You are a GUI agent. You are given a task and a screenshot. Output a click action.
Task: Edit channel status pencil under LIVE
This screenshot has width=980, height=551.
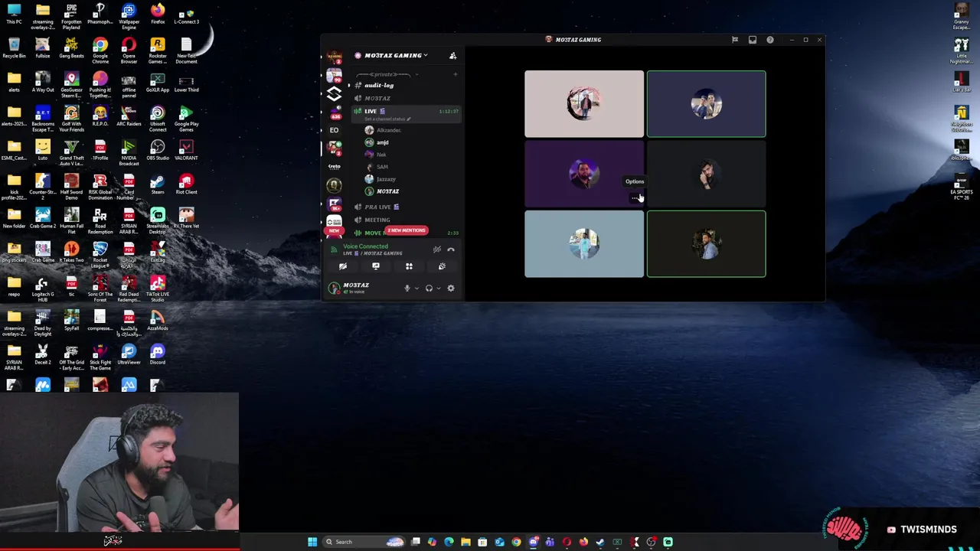(x=409, y=119)
